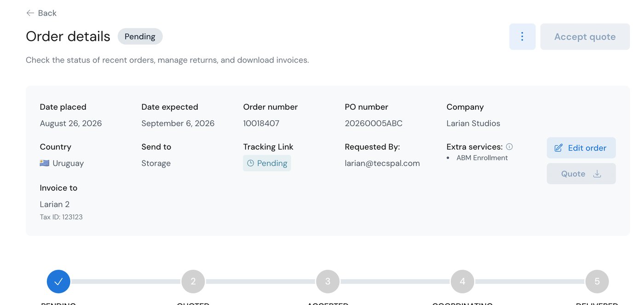Viewport: 644px width, 305px height.
Task: Open the three-dot more options menu
Action: click(x=522, y=36)
